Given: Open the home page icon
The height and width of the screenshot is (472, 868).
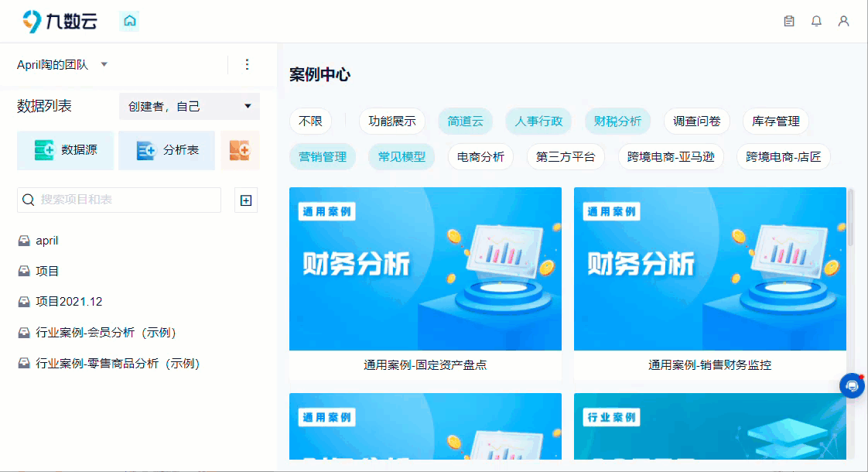Looking at the screenshot, I should coord(129,21).
